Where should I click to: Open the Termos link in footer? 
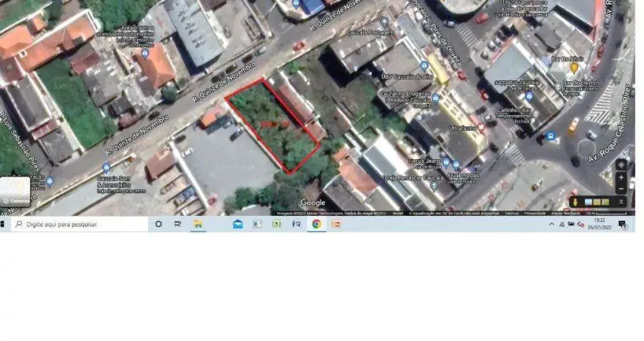click(511, 214)
